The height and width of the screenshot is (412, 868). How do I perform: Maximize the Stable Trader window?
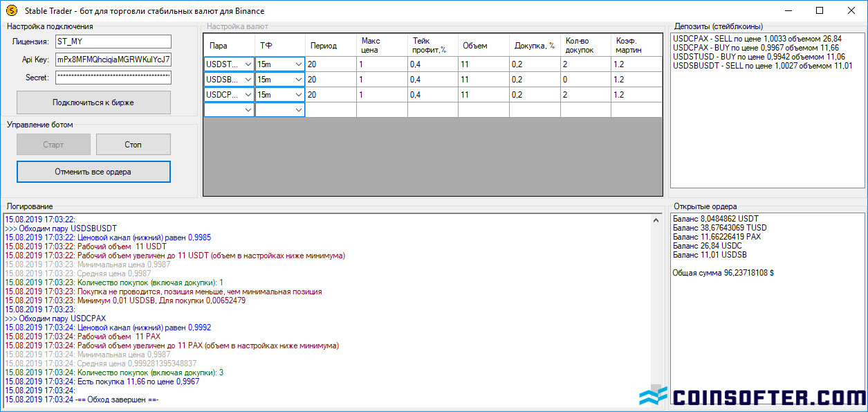pyautogui.click(x=820, y=10)
